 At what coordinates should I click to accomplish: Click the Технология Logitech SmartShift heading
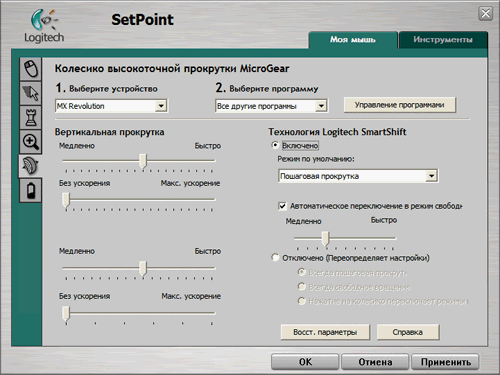pos(337,132)
